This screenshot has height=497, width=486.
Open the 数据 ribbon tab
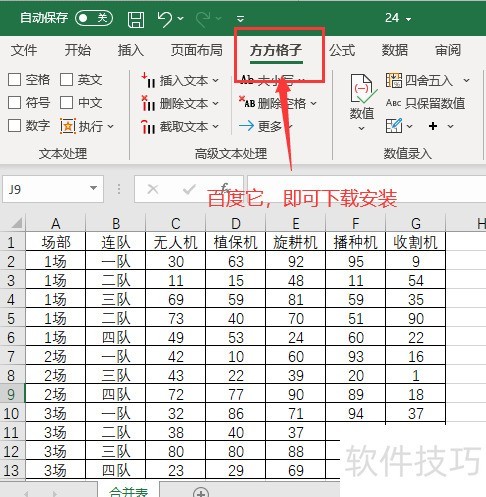coord(395,50)
